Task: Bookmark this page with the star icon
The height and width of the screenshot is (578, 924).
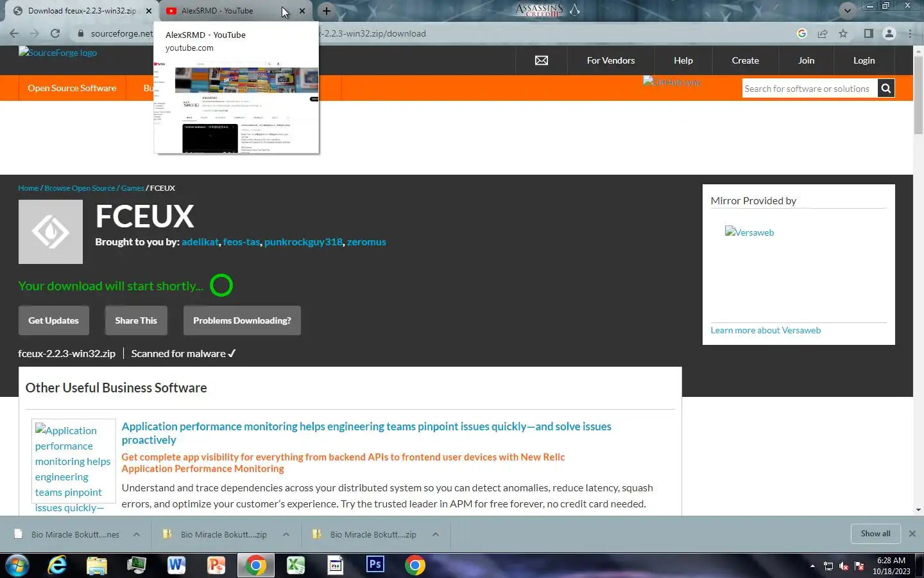Action: pos(843,33)
